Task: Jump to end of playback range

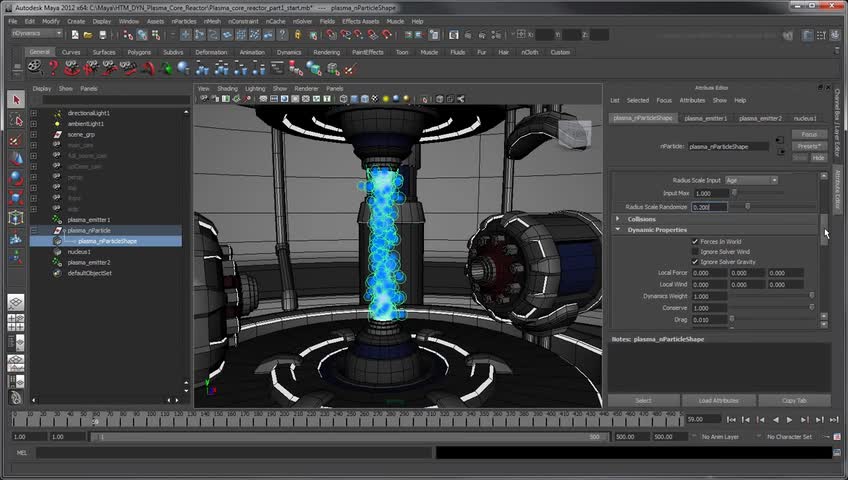Action: (x=834, y=419)
